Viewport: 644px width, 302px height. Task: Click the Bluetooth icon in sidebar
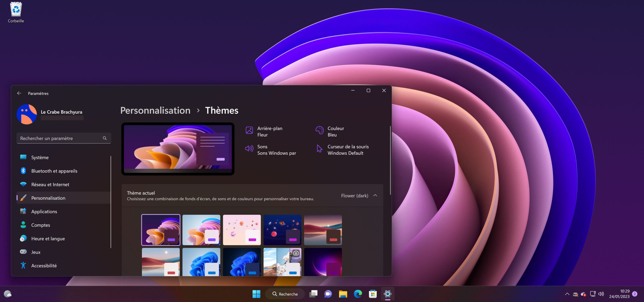(x=23, y=171)
